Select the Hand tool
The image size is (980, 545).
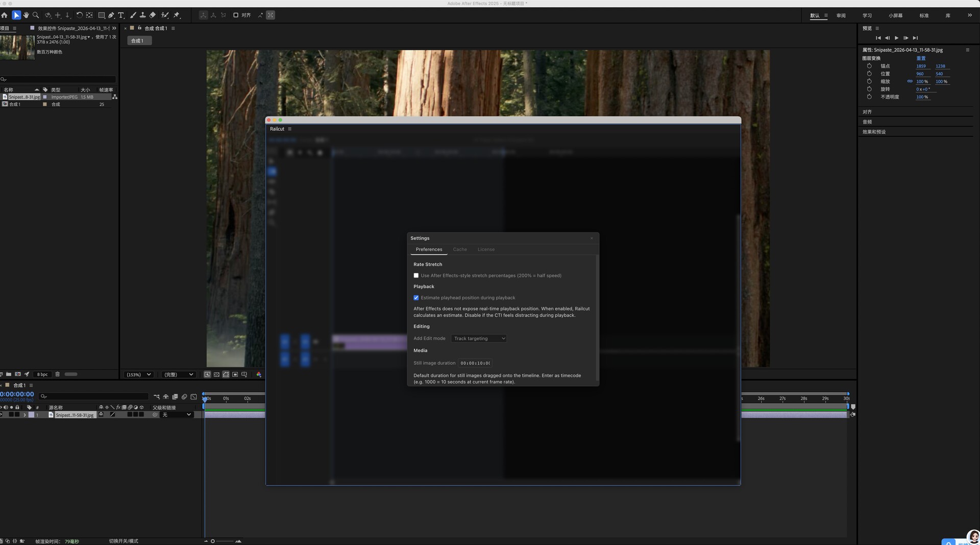[x=26, y=15]
